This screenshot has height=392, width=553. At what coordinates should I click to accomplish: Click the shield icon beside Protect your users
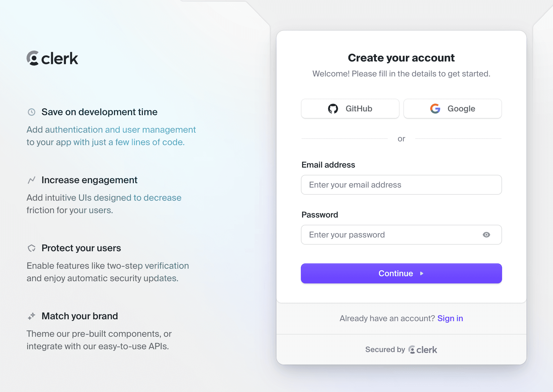[x=32, y=248]
